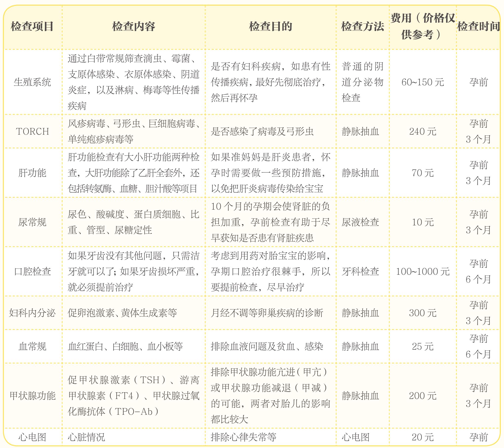This screenshot has height=448, width=504.
Task: Click the 检查时间 column header
Action: (x=478, y=27)
